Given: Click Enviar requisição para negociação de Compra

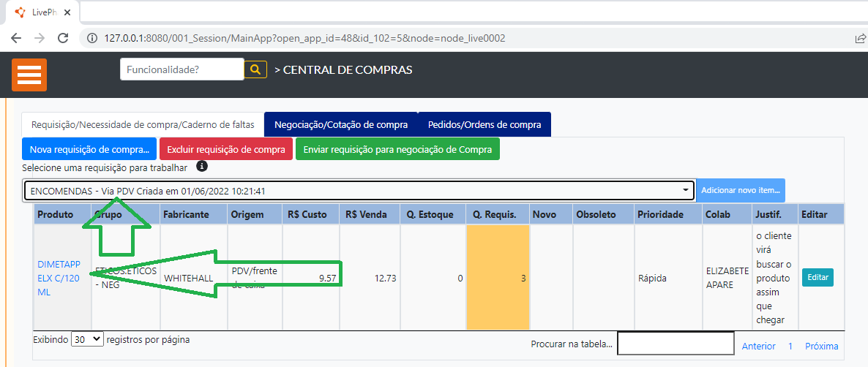Looking at the screenshot, I should tap(397, 149).
